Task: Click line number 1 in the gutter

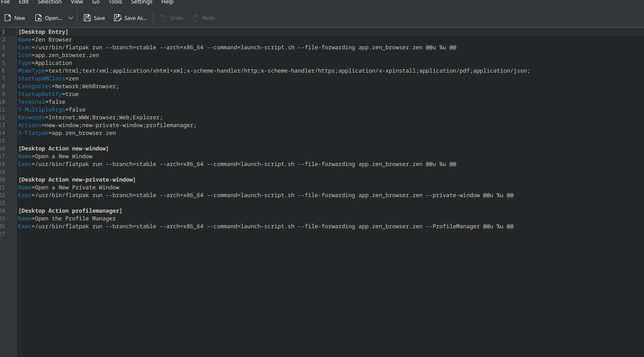Action: [3, 32]
